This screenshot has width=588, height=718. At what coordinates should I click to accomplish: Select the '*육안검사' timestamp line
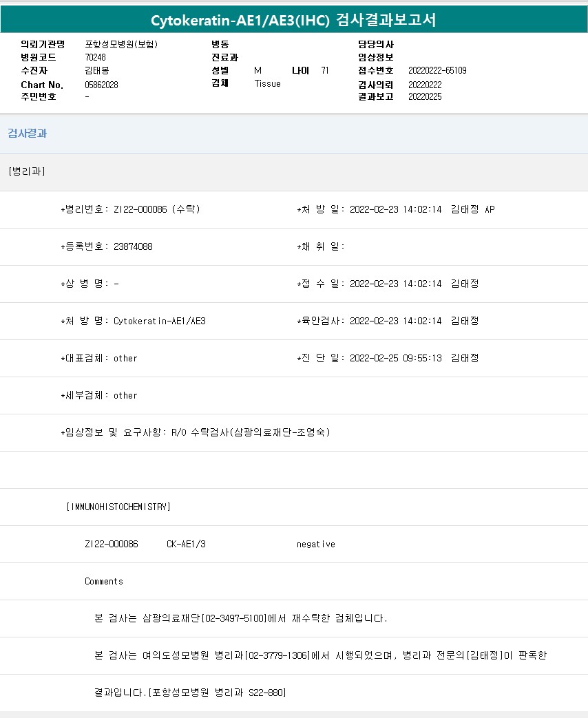pos(388,321)
